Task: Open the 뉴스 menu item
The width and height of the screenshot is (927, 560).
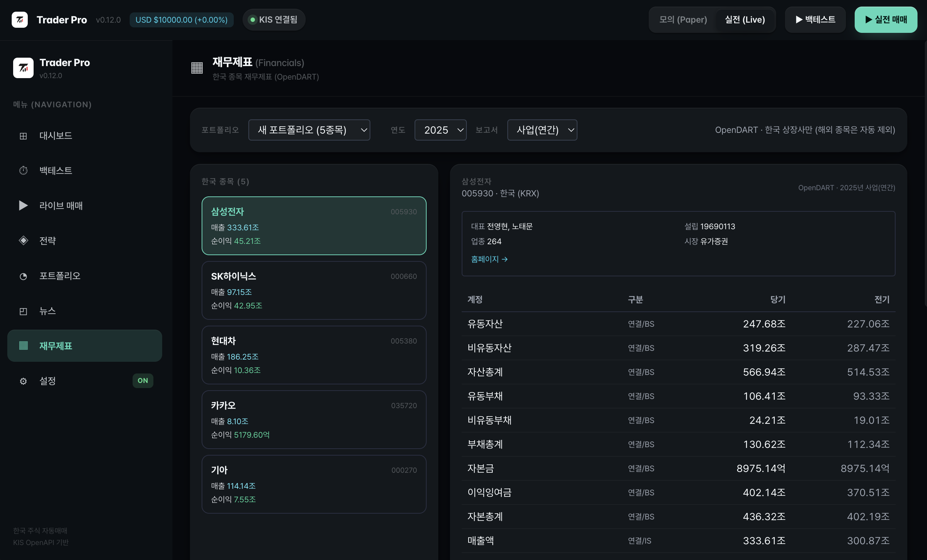Action: click(85, 311)
